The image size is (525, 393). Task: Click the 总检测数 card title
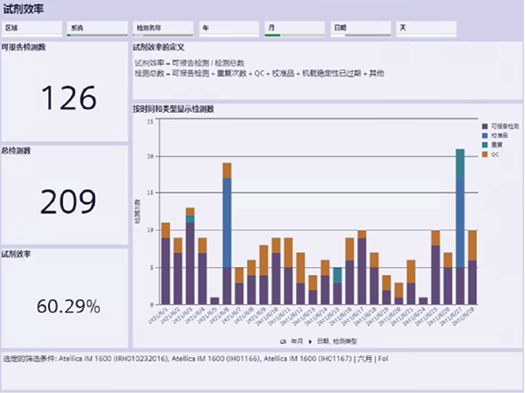(x=16, y=151)
